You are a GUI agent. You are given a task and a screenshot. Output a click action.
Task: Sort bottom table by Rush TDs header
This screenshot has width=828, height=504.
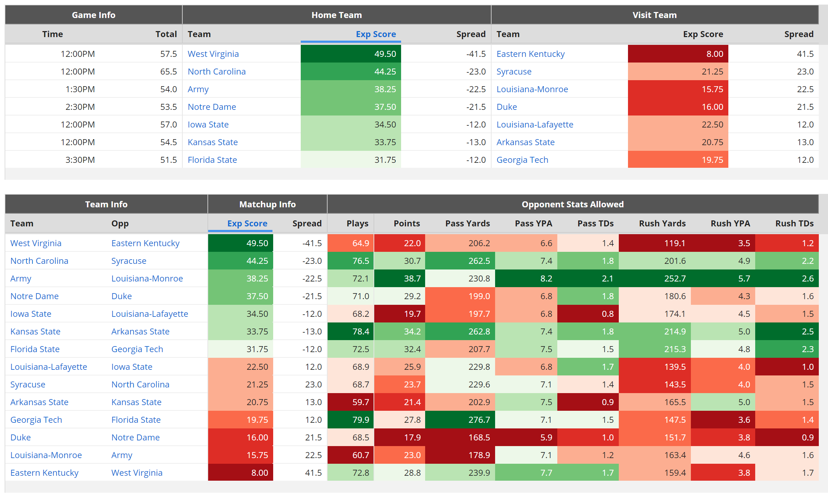(794, 224)
